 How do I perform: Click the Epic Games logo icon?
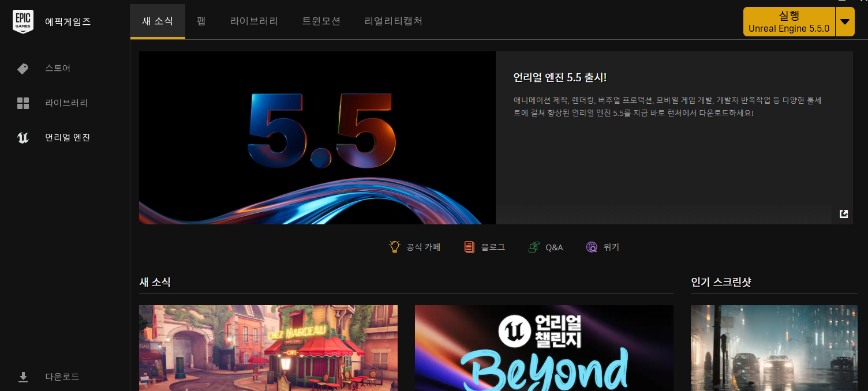[23, 22]
